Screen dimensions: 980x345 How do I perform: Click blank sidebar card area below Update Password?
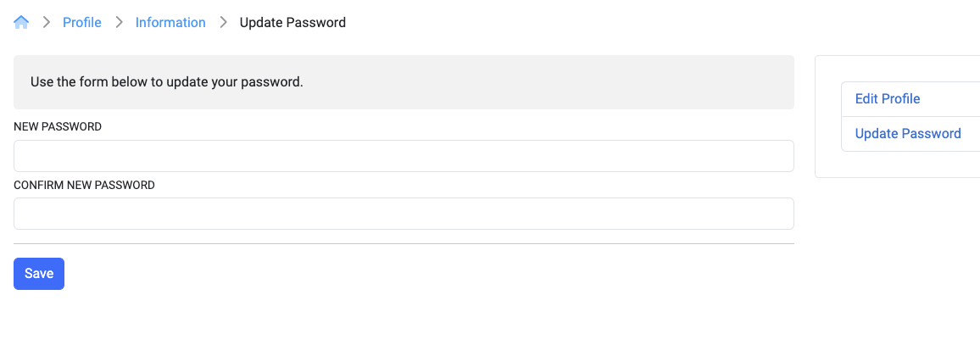(x=898, y=164)
